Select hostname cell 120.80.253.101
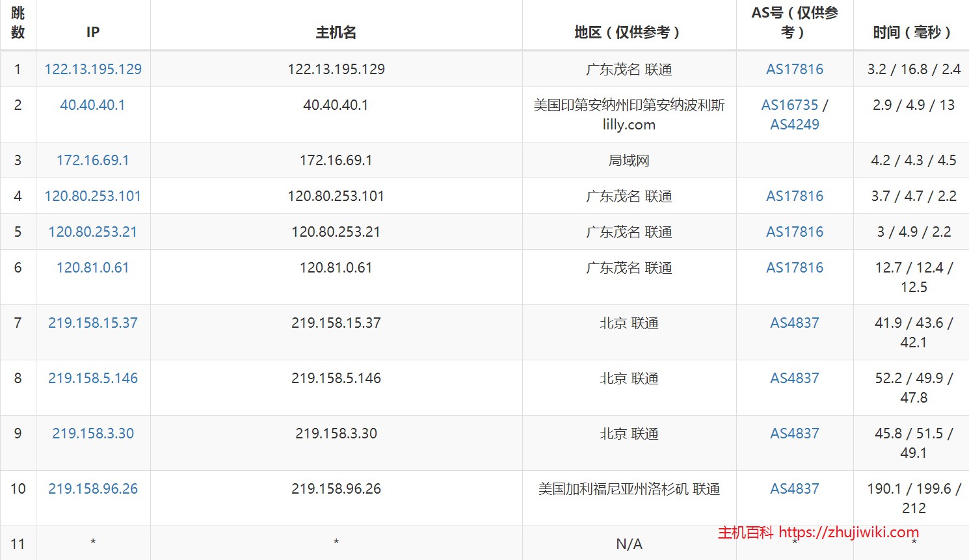Screen dimensions: 969x560 click(x=336, y=196)
